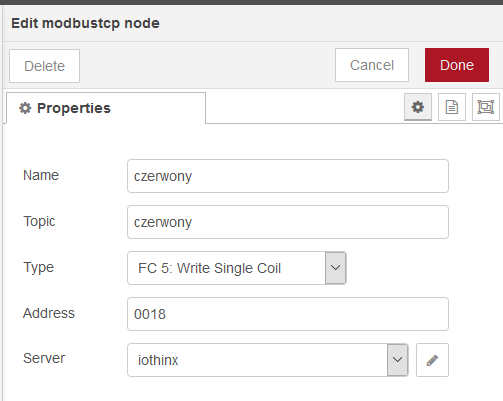The image size is (503, 401).
Task: Click the Server label
Action: 44,358
